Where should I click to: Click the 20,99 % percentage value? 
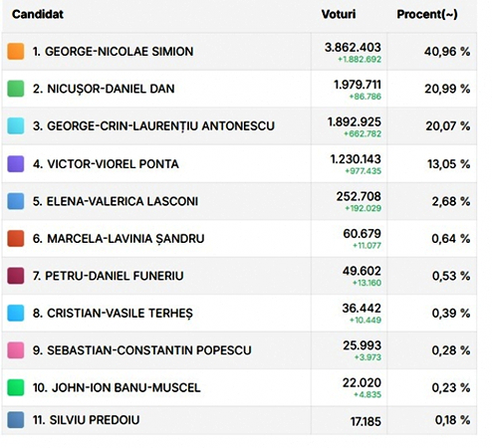coord(447,89)
